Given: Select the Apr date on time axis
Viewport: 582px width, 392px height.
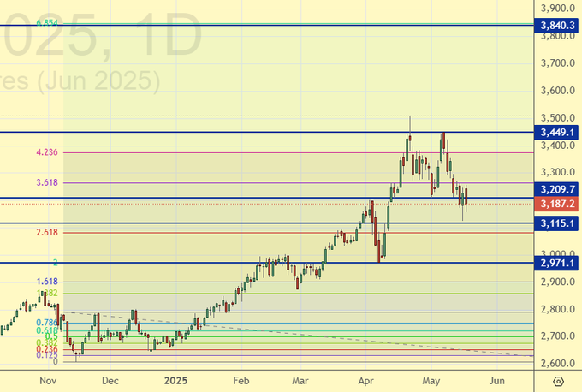Looking at the screenshot, I should (x=365, y=379).
